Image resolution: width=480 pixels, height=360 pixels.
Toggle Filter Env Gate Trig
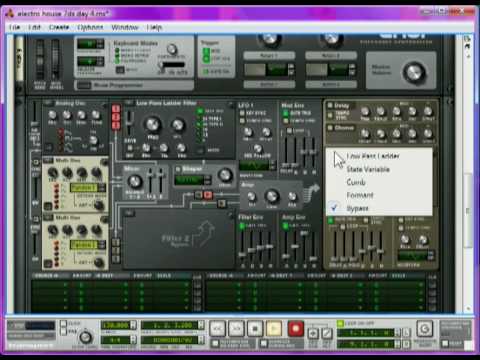click(242, 226)
